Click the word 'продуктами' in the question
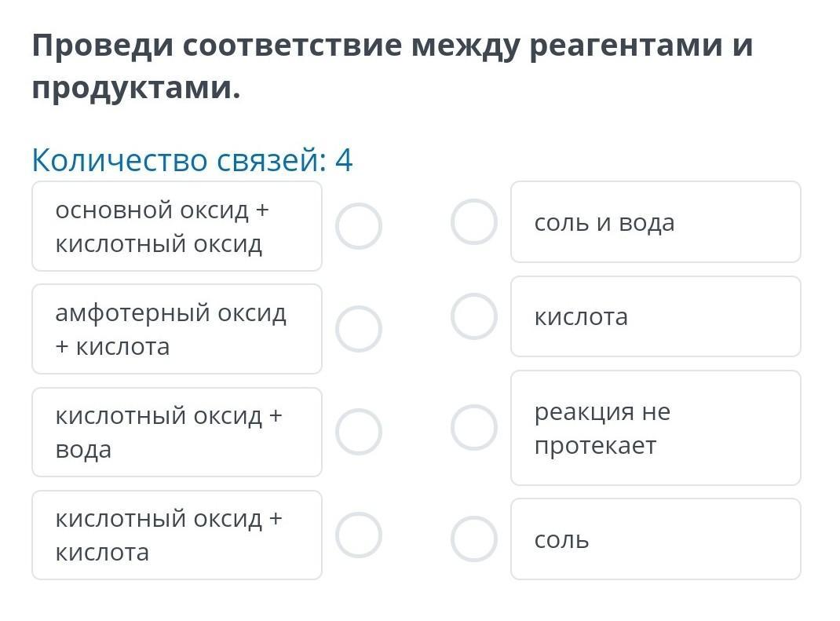The image size is (840, 621). tap(135, 88)
